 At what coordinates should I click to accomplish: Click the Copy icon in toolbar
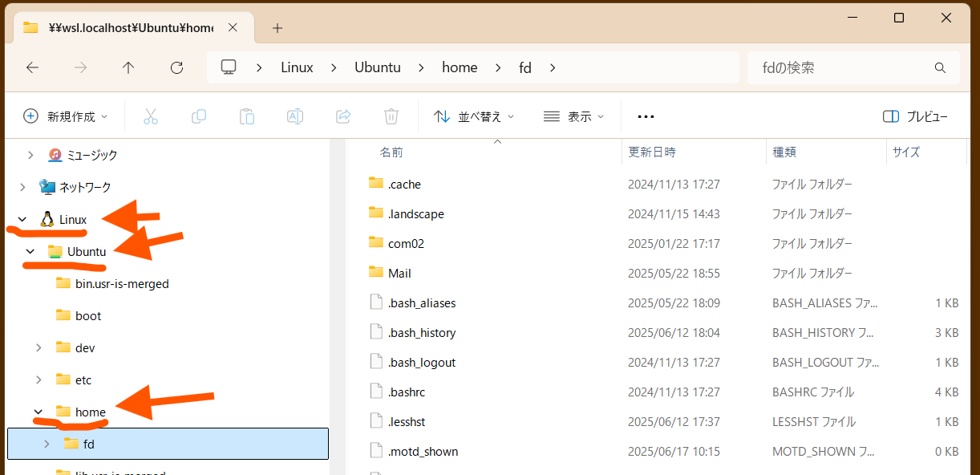(x=199, y=116)
